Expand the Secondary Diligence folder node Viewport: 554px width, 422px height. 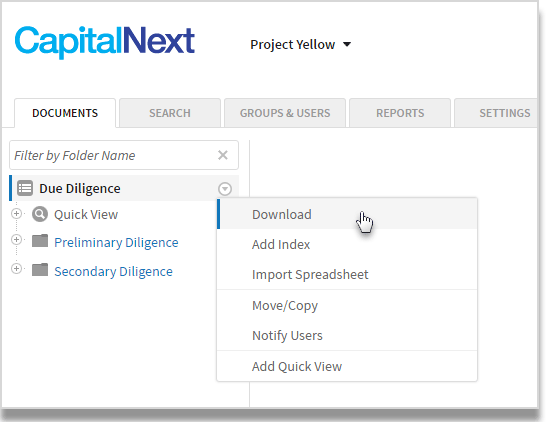(16, 269)
